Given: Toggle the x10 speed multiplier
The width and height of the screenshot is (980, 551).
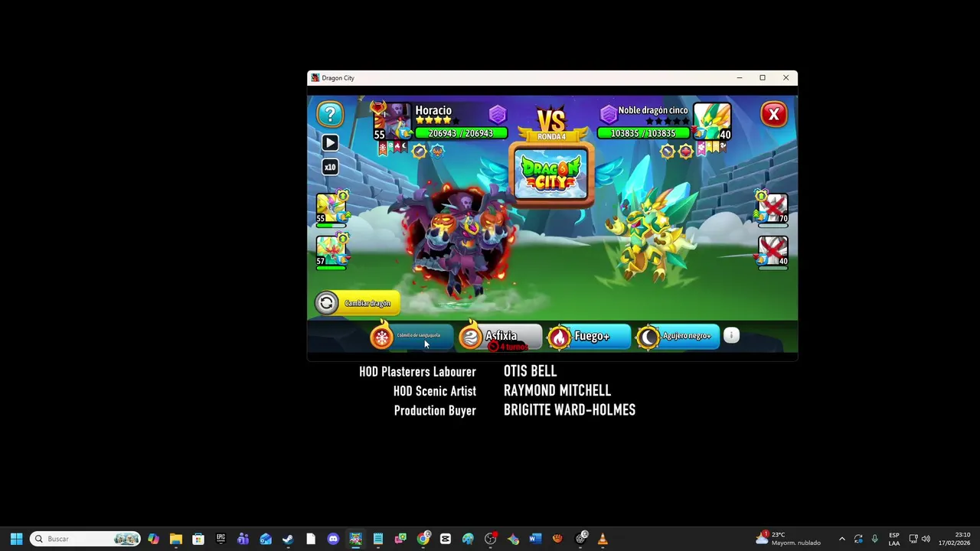Looking at the screenshot, I should [x=330, y=167].
